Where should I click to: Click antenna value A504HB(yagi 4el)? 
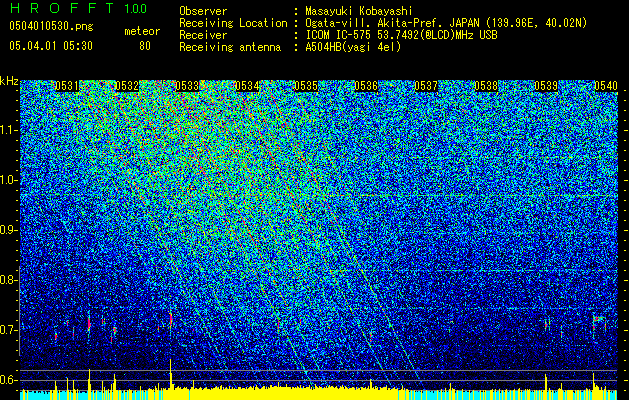point(353,47)
